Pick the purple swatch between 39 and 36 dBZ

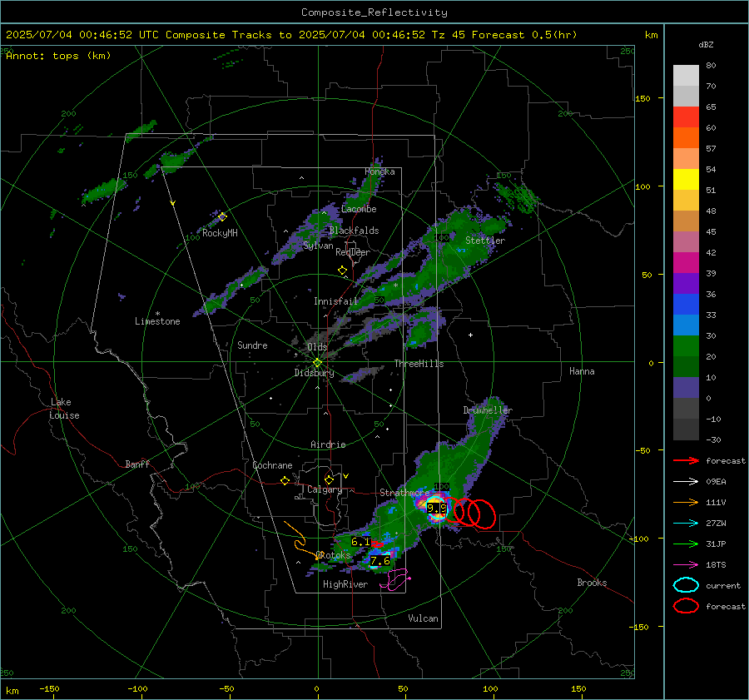[686, 284]
